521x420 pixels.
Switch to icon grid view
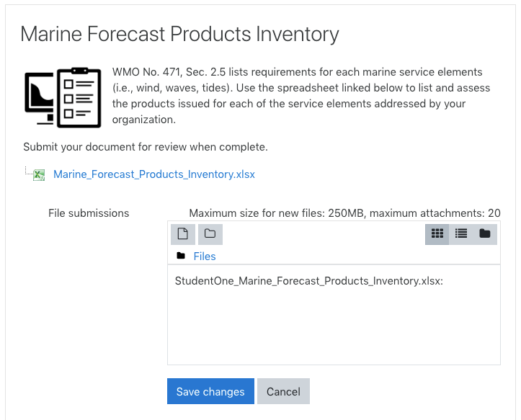click(x=437, y=234)
